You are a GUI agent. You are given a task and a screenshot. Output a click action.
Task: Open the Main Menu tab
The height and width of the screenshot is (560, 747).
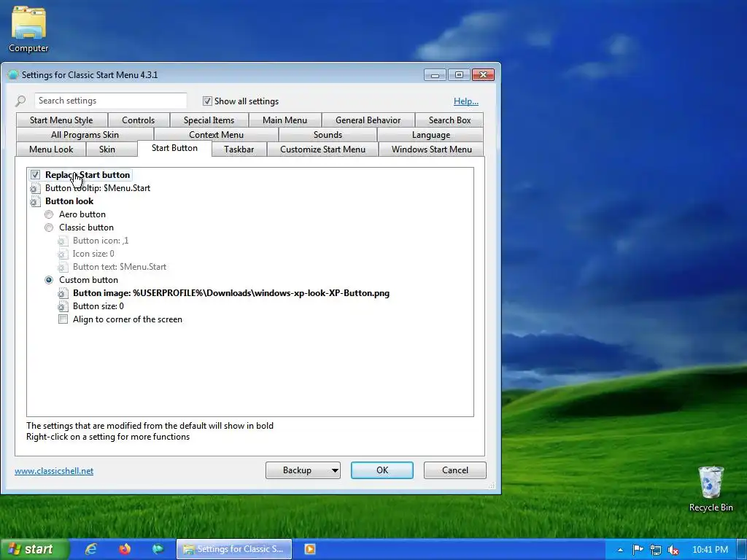(x=285, y=120)
